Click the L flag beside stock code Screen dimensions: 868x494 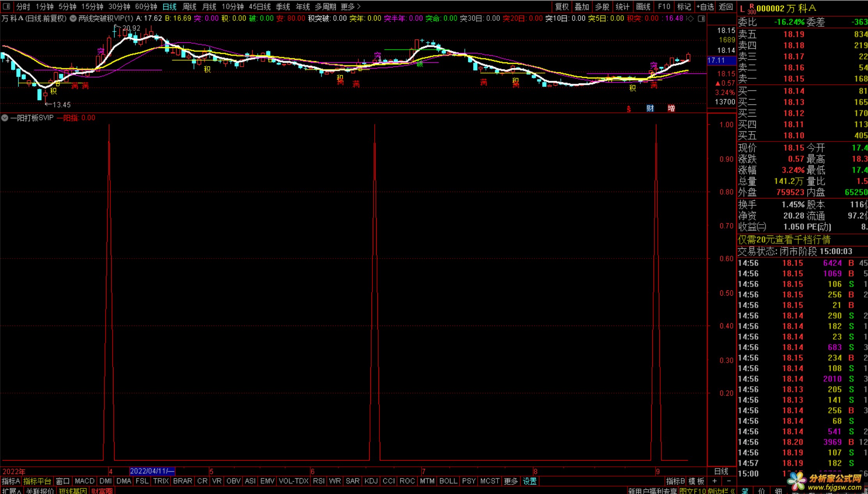742,9
